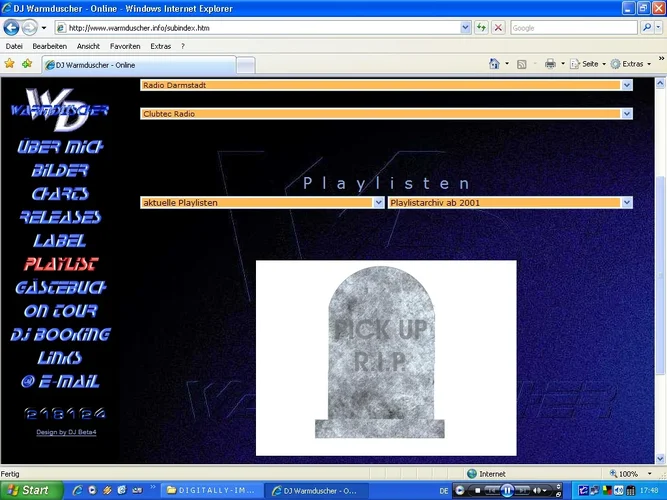Viewport: 667px width, 500px height.
Task: Click the media player volume speaker icon
Action: [537, 491]
